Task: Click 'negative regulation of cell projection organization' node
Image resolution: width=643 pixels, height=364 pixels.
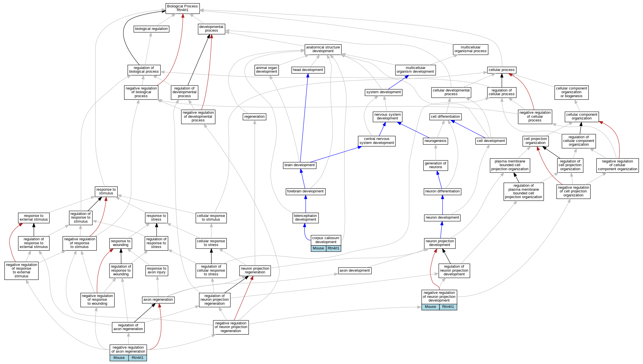Action: click(573, 192)
